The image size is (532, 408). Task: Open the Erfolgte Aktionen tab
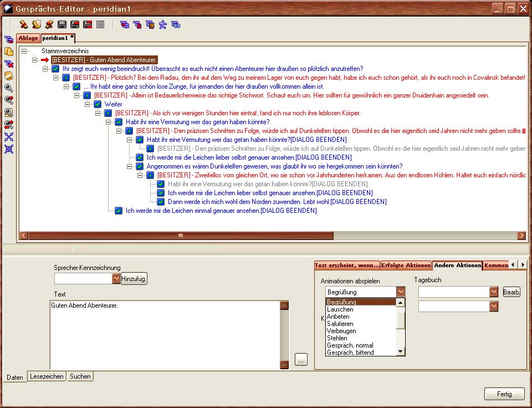(x=406, y=266)
